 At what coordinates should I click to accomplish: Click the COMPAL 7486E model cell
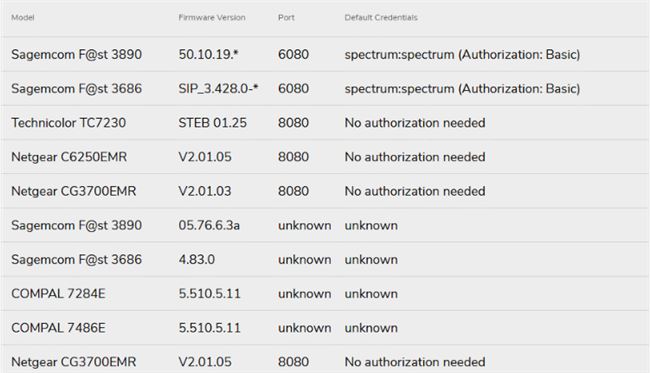pos(58,328)
